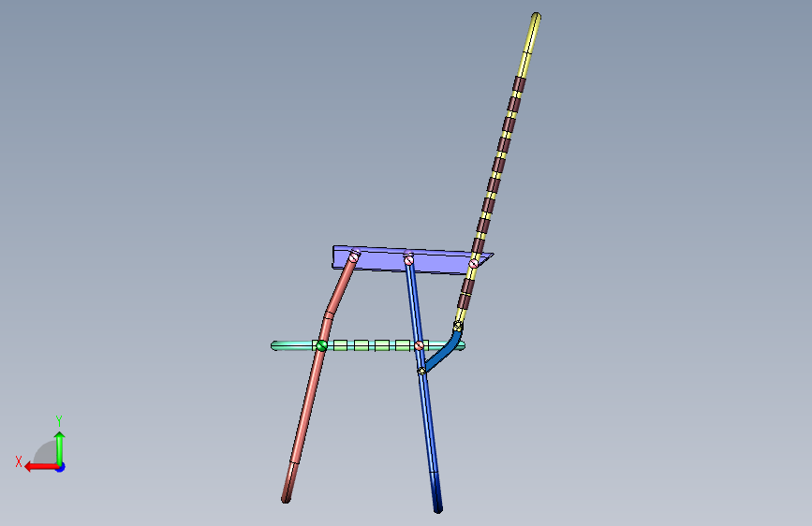Click the red "X" axis label
Image resolution: width=812 pixels, height=526 pixels.
(19, 461)
